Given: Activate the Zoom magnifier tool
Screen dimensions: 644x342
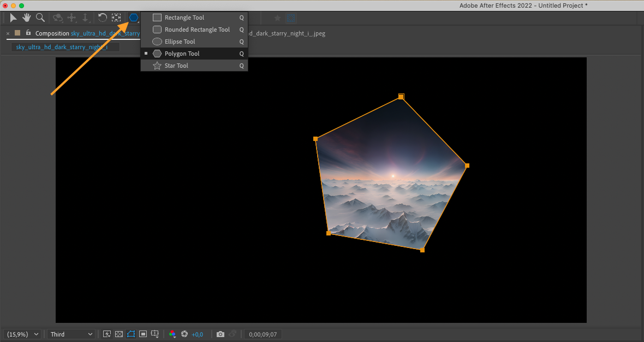Looking at the screenshot, I should 40,18.
